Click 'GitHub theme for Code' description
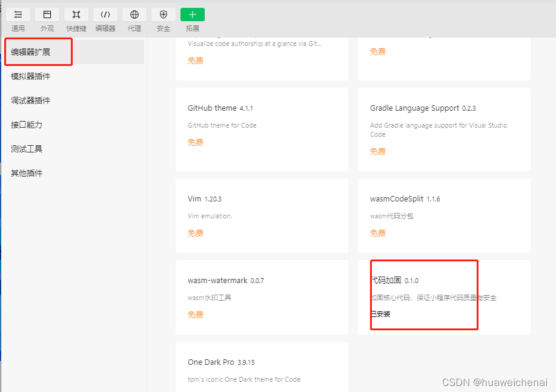 pos(222,125)
